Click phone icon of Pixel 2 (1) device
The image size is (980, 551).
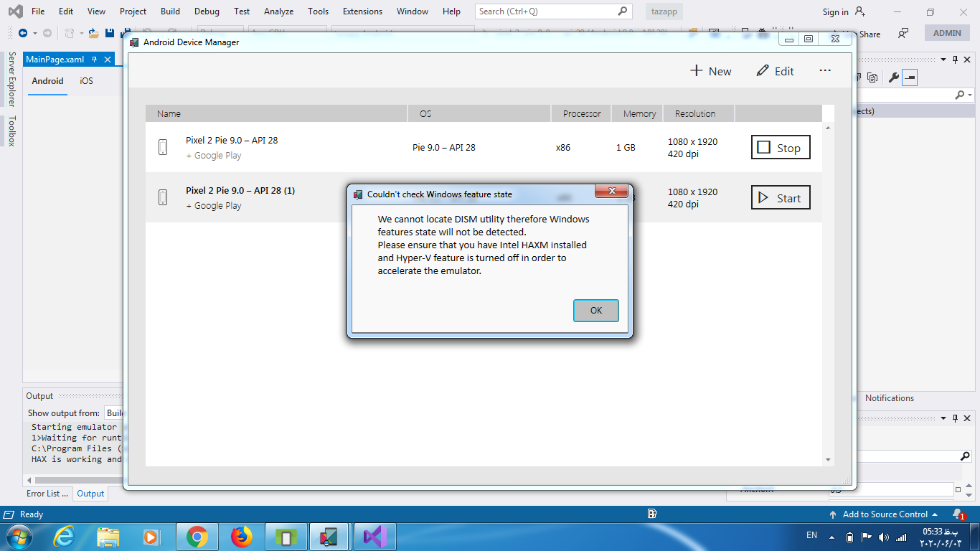[163, 197]
